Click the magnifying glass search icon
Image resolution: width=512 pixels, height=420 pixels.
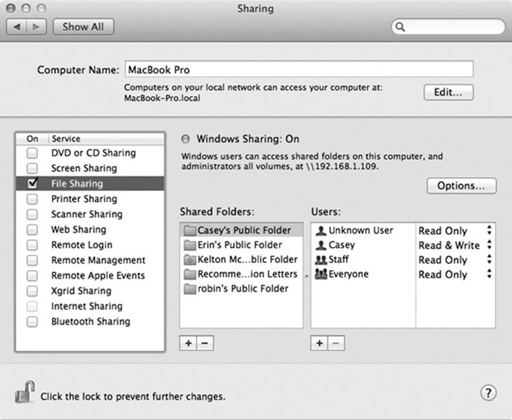tap(400, 27)
